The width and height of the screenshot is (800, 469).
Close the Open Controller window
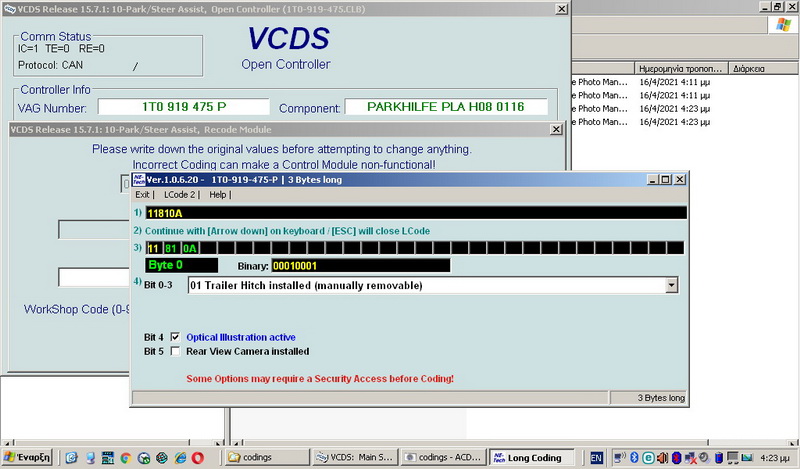562,9
